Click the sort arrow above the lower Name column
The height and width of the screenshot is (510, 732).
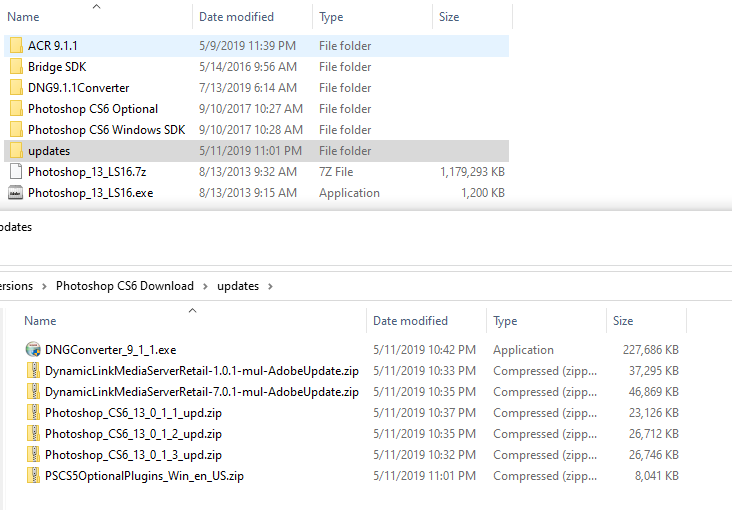tap(193, 310)
